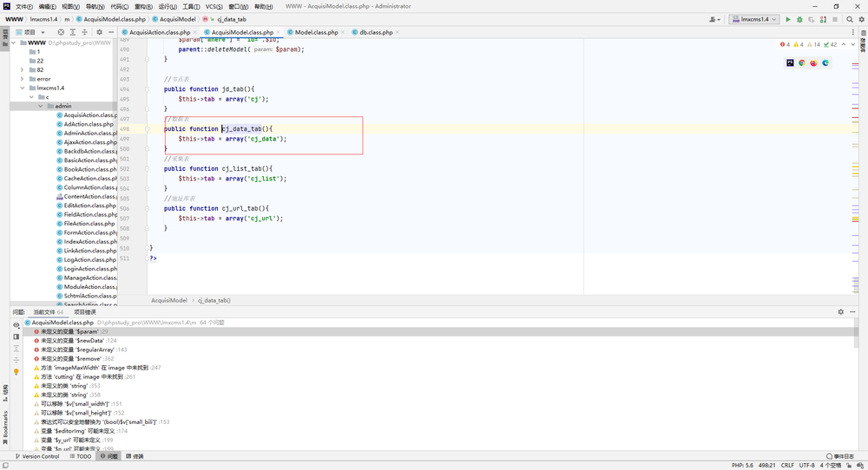The height and width of the screenshot is (470, 868).
Task: Click the TODO tool window button
Action: coord(81,456)
